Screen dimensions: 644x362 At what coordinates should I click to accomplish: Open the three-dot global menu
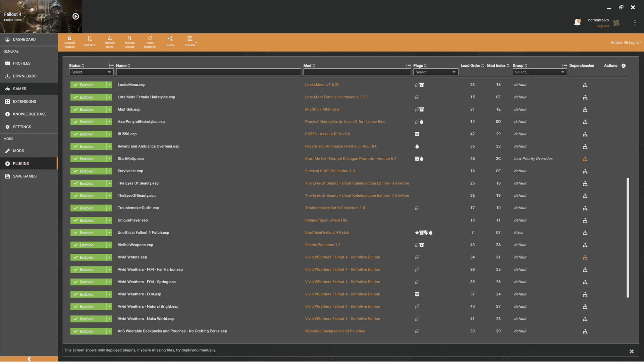635,22
